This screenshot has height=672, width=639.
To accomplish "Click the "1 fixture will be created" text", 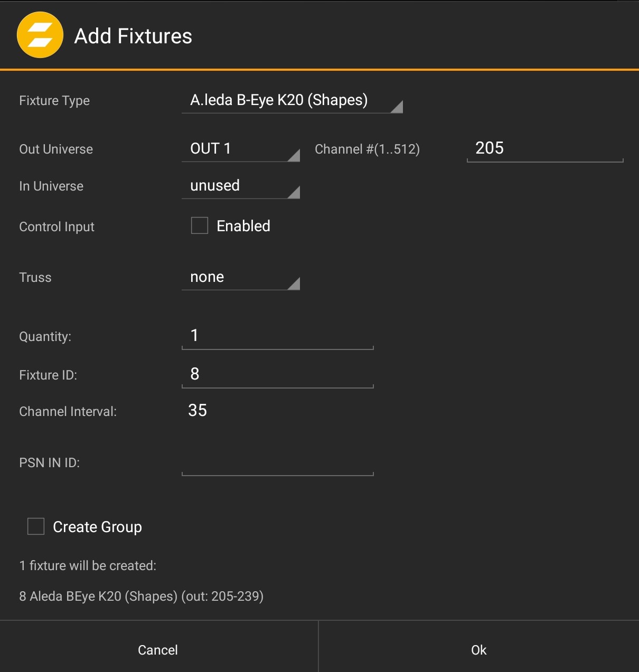I will 88,565.
